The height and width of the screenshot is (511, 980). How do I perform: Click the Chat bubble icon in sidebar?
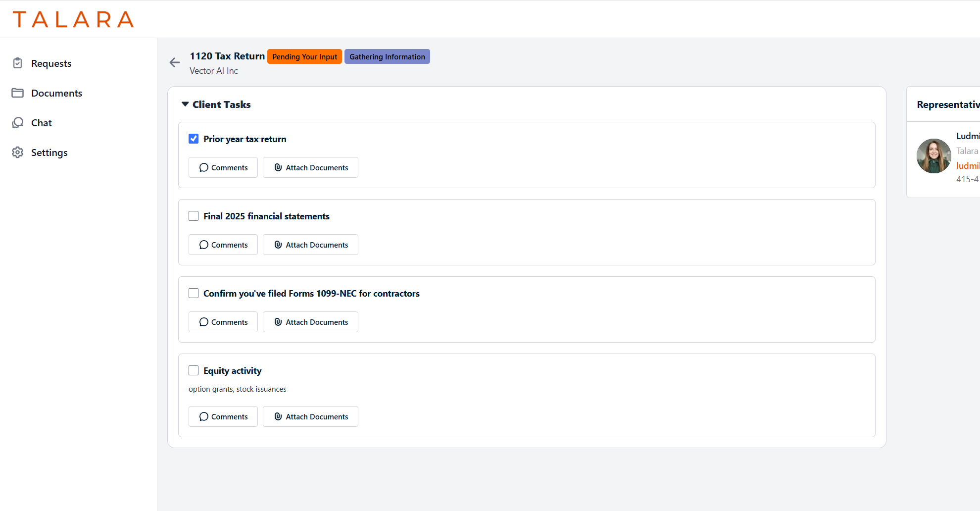[18, 123]
